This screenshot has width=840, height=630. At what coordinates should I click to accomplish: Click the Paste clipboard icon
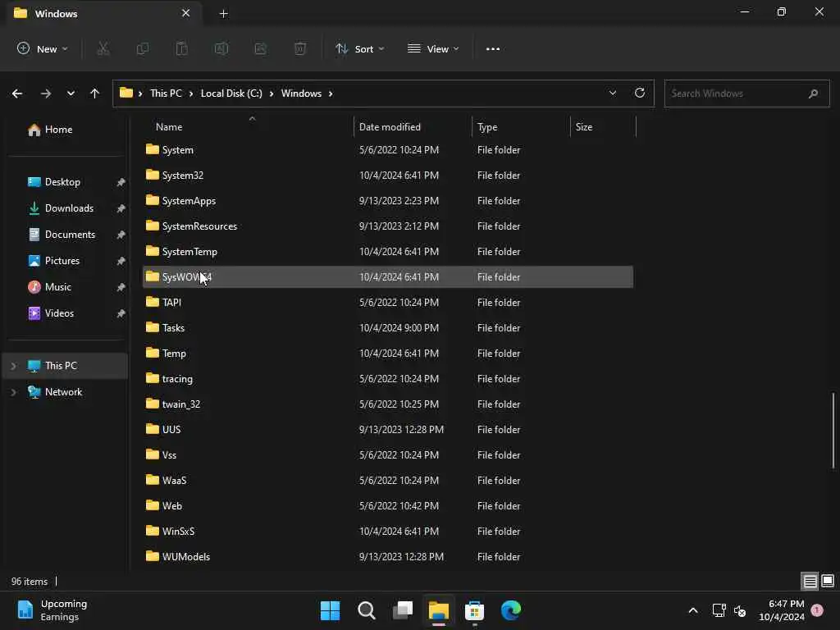pyautogui.click(x=181, y=48)
